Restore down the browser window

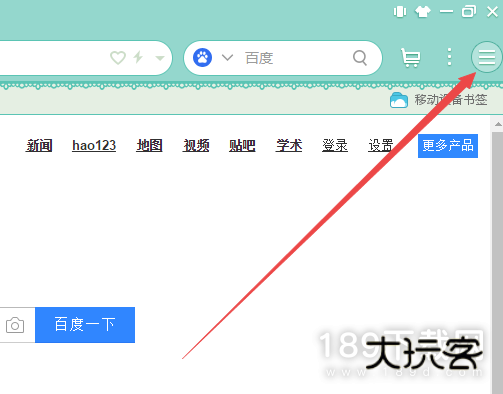(x=469, y=12)
